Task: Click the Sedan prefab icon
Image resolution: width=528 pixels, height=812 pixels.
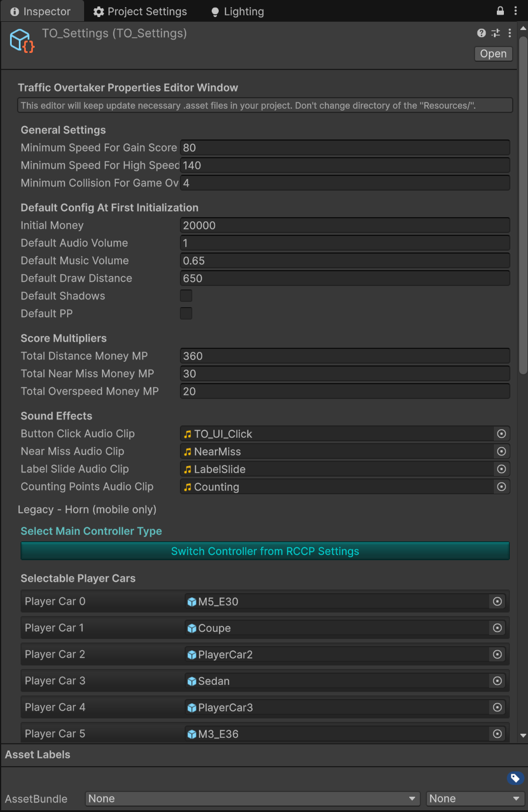Action: coord(192,681)
